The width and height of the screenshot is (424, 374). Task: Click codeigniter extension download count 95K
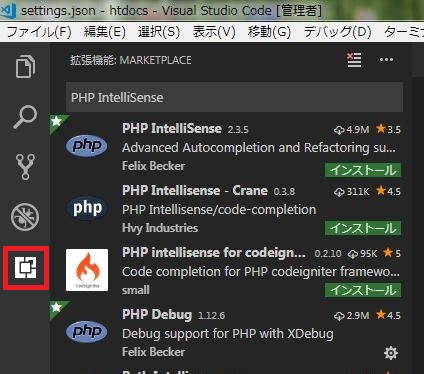362,254
